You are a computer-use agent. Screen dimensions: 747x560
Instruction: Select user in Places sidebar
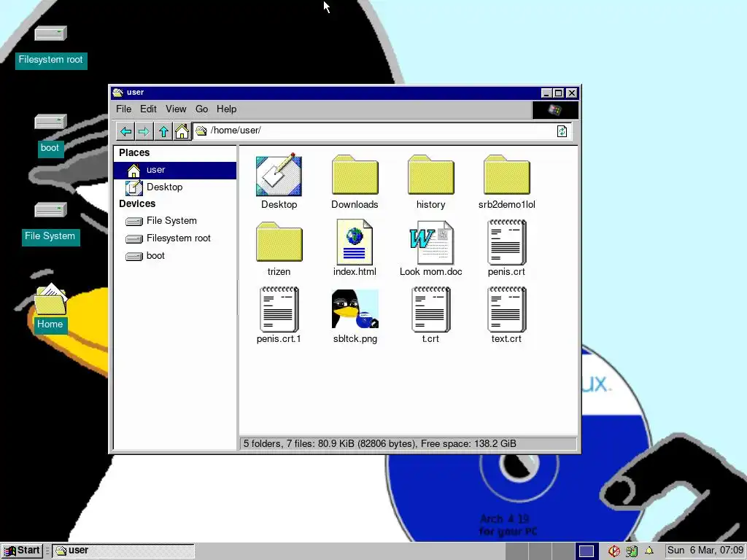pyautogui.click(x=175, y=170)
